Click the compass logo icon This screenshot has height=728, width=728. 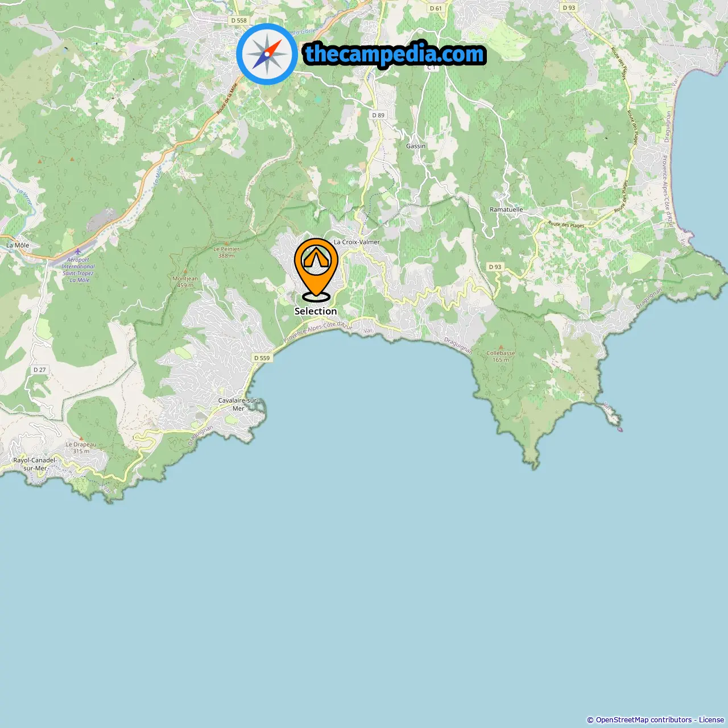(x=267, y=55)
